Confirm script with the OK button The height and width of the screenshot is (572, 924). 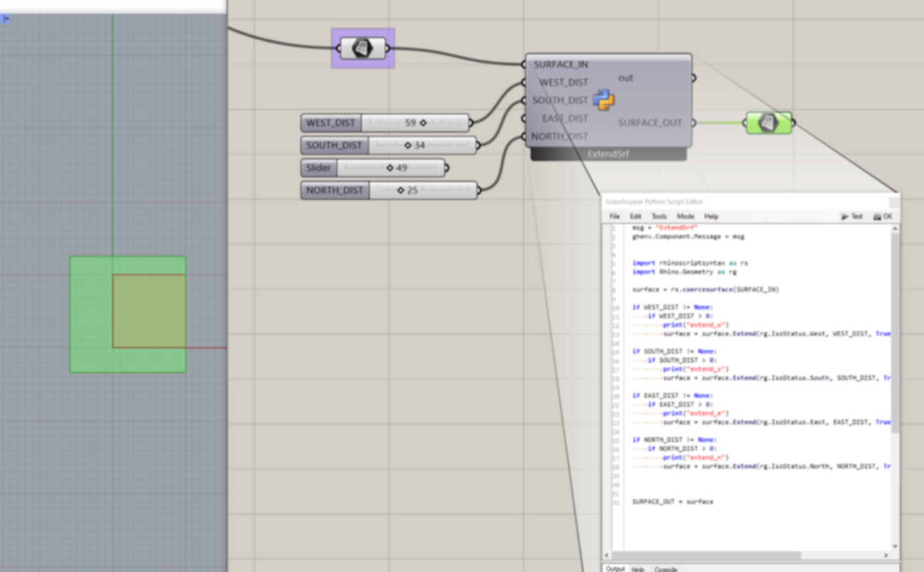883,216
